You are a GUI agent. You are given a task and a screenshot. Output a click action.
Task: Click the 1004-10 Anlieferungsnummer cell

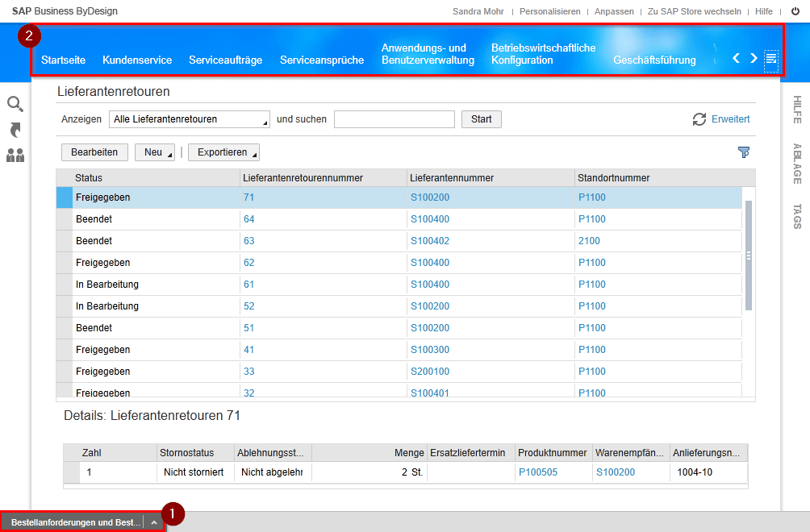pyautogui.click(x=708, y=472)
